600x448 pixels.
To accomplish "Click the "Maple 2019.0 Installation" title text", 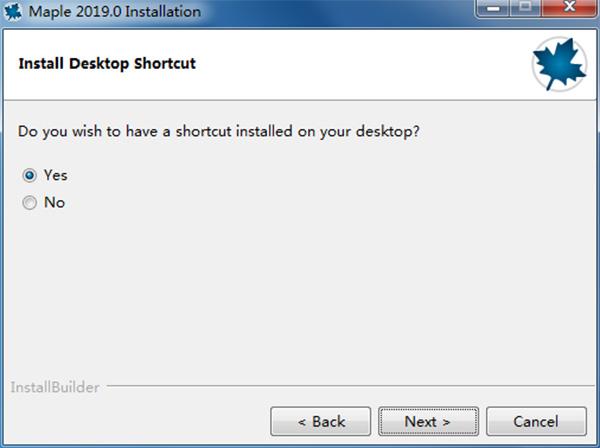I will pos(115,11).
